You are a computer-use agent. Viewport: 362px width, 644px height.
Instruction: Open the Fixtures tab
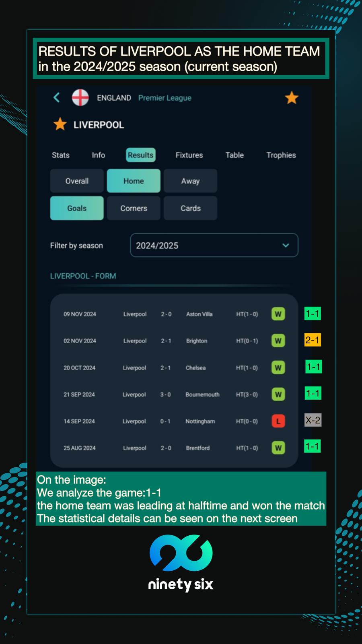click(x=189, y=155)
